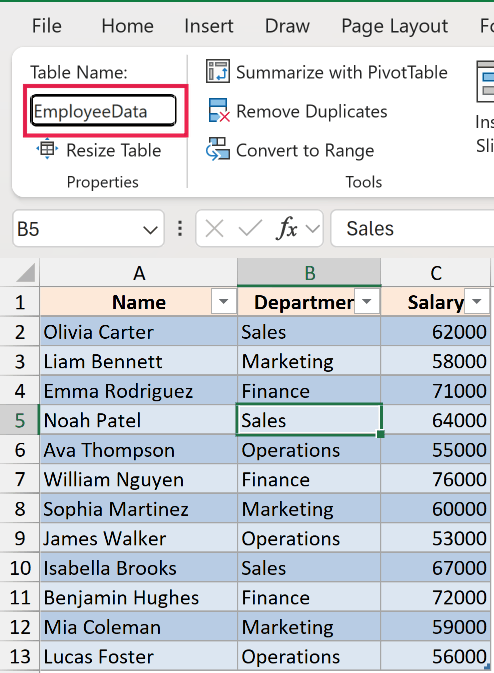Screen dimensions: 494x673
Task: Click salary cell 76000
Action: (x=435, y=479)
